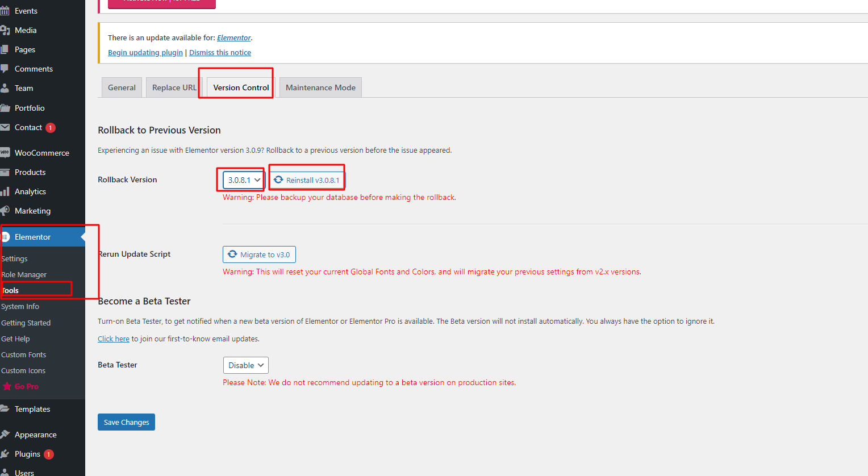868x476 pixels.
Task: Open Custom Icons submenu item
Action: click(23, 370)
